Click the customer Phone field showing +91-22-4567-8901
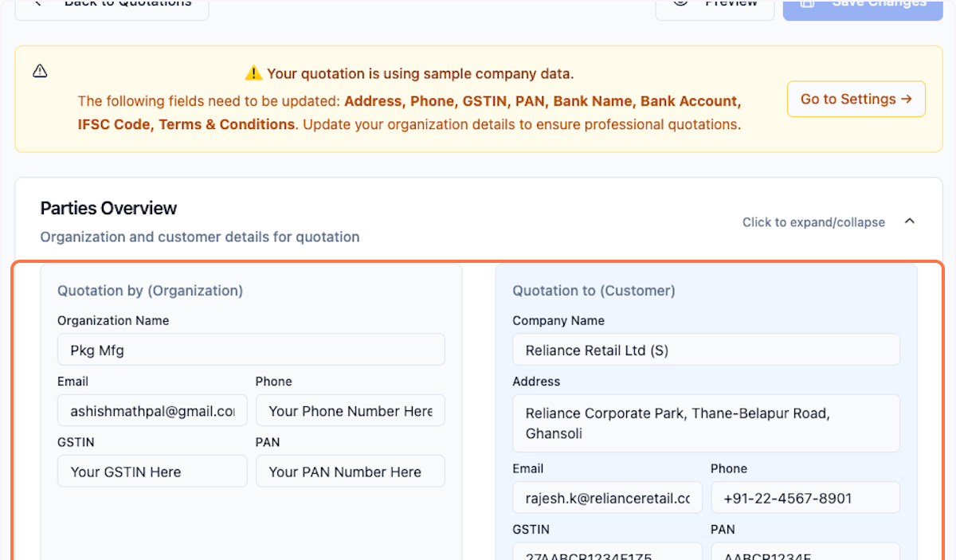This screenshot has height=560, width=956. pyautogui.click(x=805, y=497)
